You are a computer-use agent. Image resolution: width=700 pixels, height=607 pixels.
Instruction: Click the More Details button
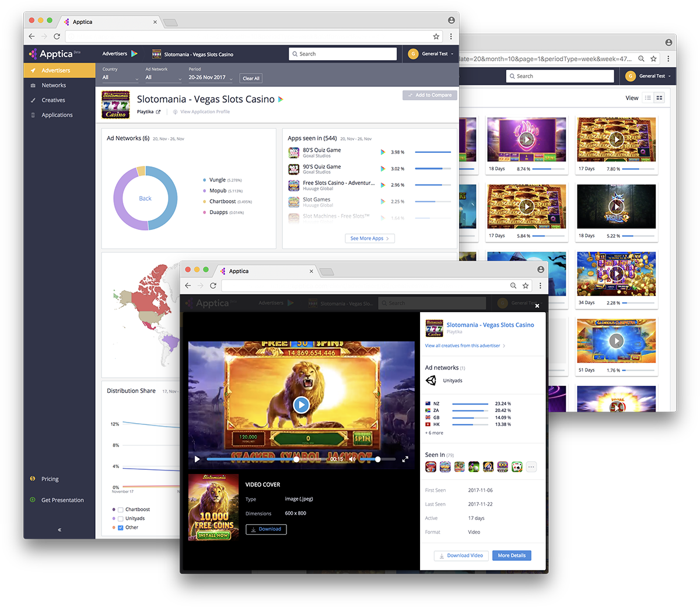[x=512, y=556]
